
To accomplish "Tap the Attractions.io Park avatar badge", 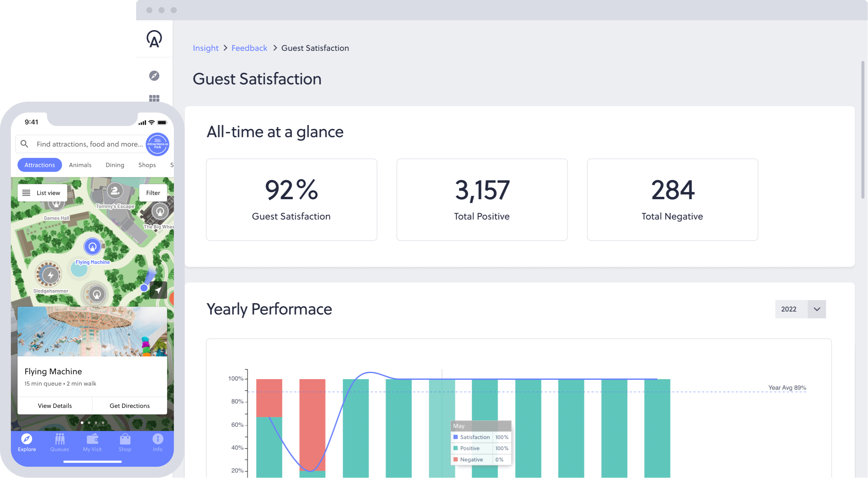I will 157,144.
